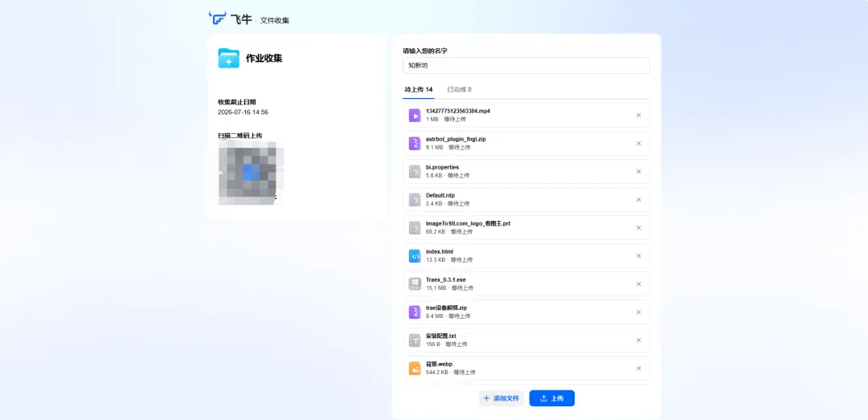
Task: Click the 544.2 KB size text
Action: [x=436, y=373]
